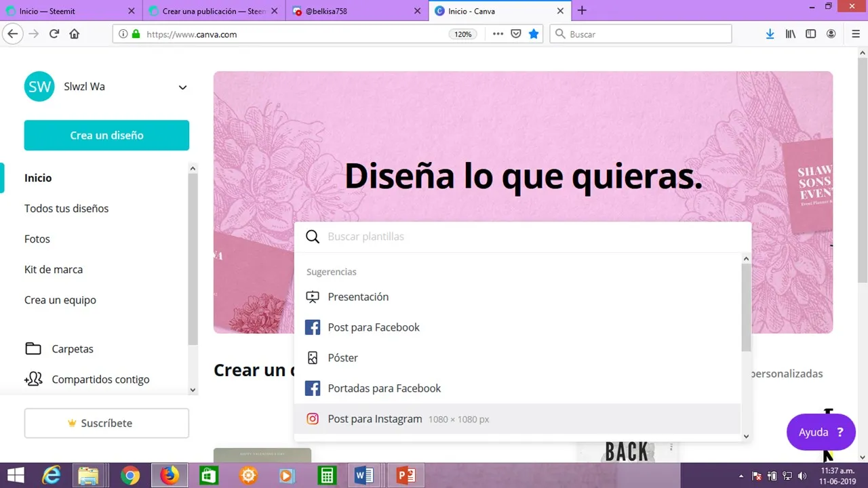
Task: Click the 120% zoom level indicator
Action: [462, 34]
